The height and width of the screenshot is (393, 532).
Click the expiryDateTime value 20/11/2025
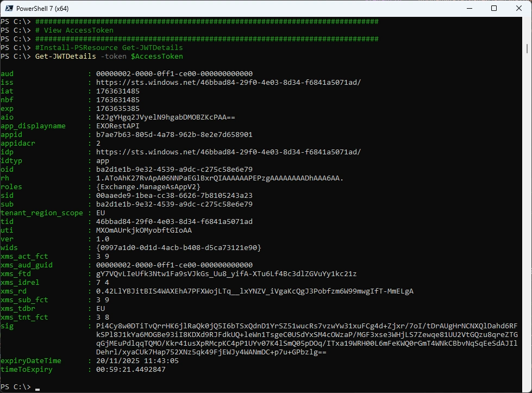tap(137, 361)
